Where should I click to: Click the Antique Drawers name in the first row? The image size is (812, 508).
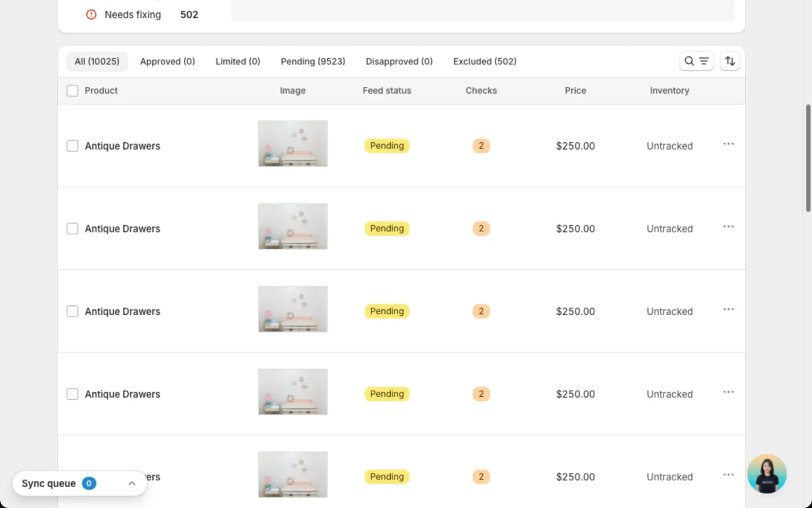coord(122,146)
